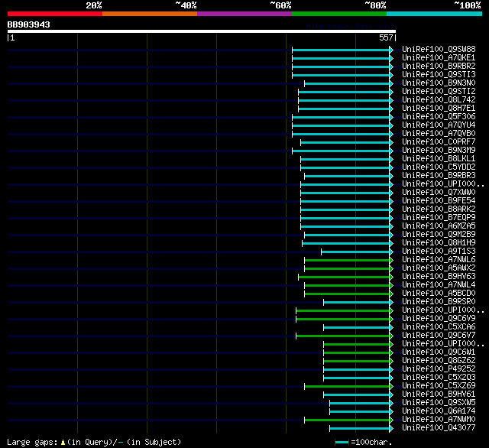Viewport: 489px width, 448px height.
Task: Open UniRef100_C5XZ69 label
Action: point(439,386)
